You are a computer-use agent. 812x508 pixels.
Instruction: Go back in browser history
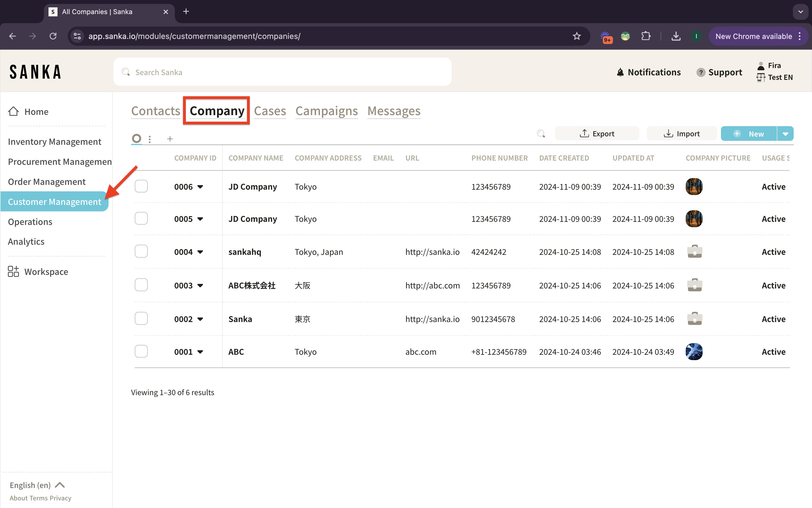[12, 36]
